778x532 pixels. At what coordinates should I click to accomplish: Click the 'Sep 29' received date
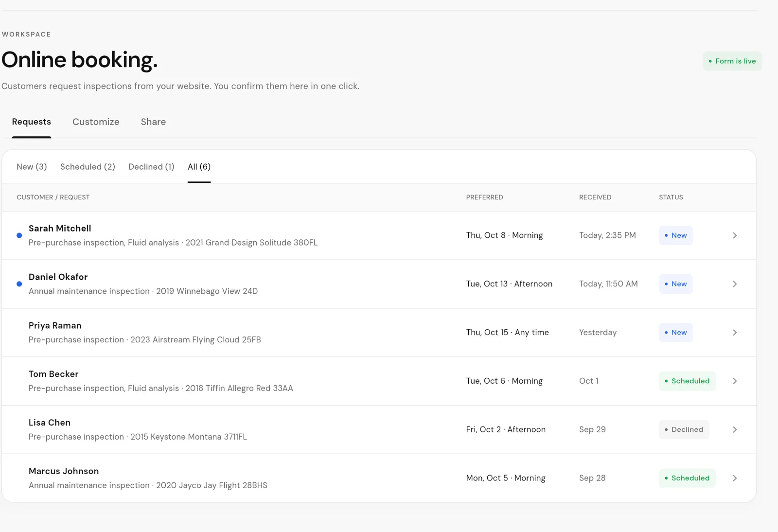[592, 430]
